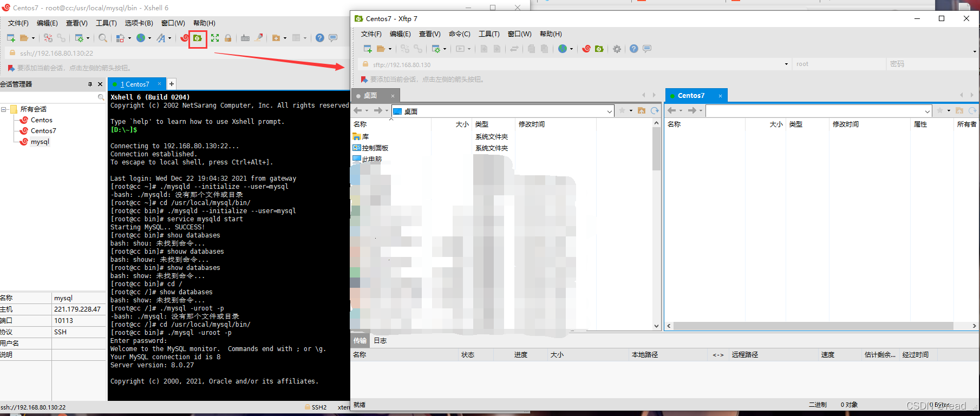The height and width of the screenshot is (416, 980).
Task: Close the 会话管理器 panel
Action: [x=100, y=84]
